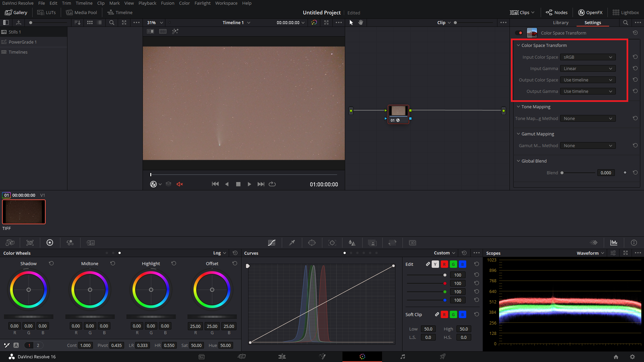
Task: Open the RGB Mixer palette
Action: [x=70, y=243]
